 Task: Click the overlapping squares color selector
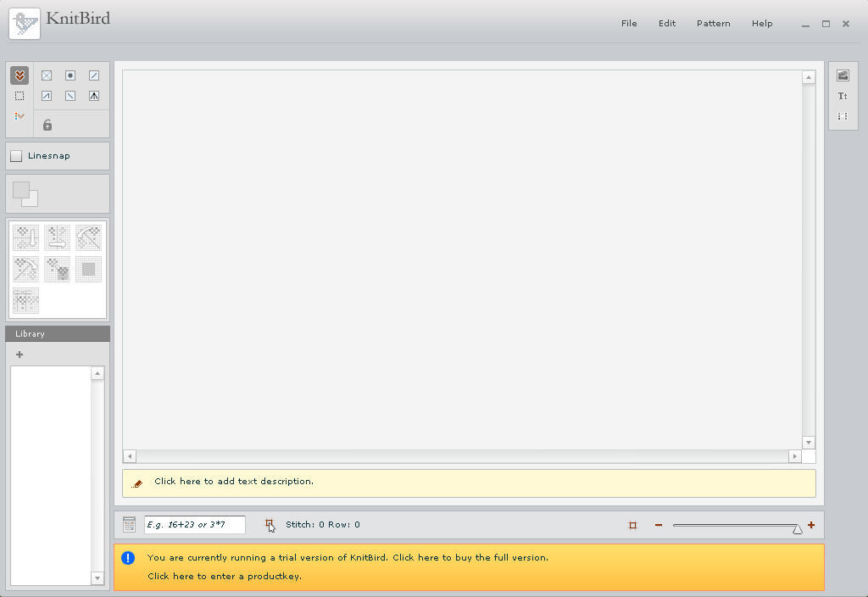(25, 193)
